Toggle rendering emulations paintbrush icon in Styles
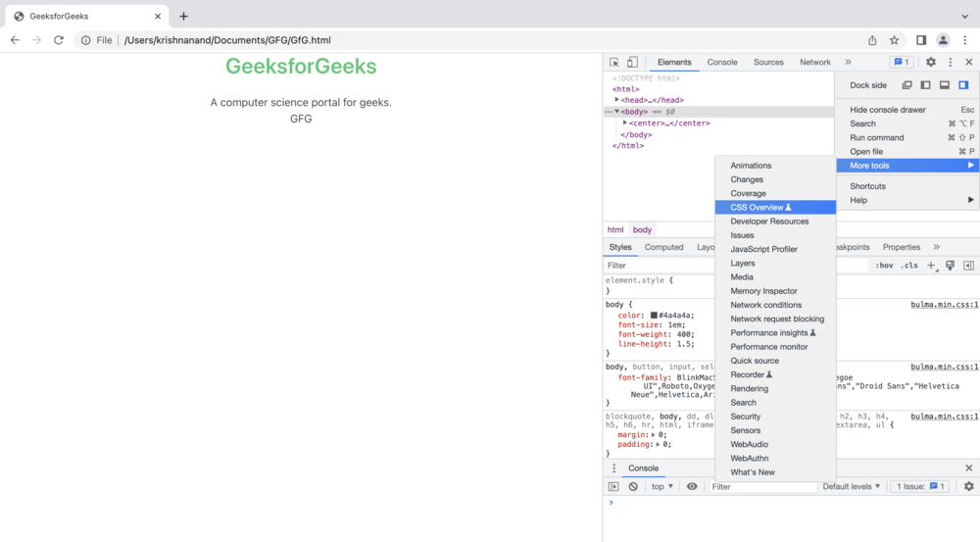This screenshot has height=542, width=980. click(x=950, y=266)
